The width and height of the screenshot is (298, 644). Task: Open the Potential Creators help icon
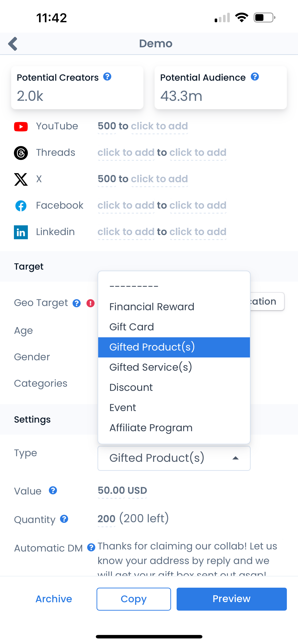107,77
